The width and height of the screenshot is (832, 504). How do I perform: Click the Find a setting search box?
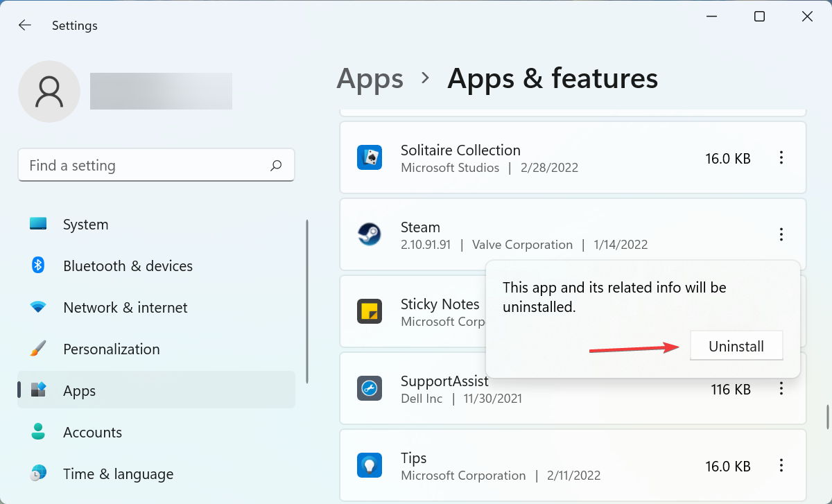pos(146,166)
